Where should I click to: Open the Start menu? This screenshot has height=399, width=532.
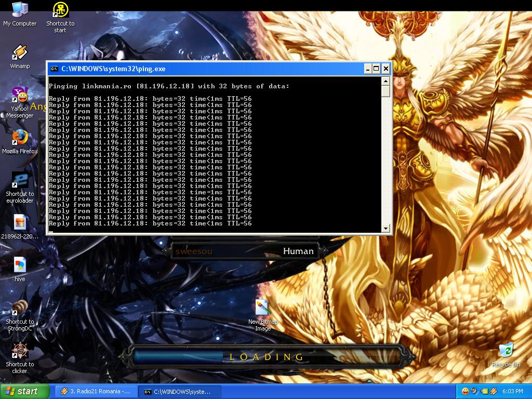tap(25, 391)
